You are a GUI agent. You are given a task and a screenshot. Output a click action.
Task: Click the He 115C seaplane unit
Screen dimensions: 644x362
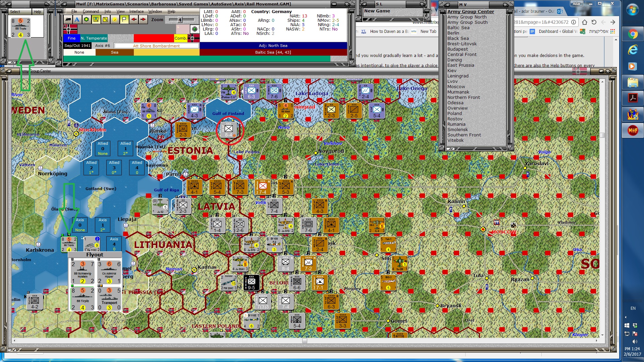(x=92, y=244)
